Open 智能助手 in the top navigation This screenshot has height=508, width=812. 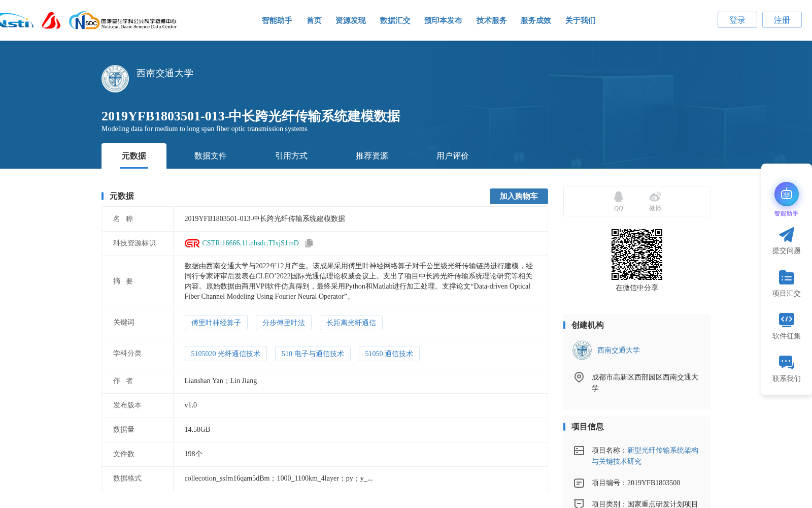click(x=277, y=20)
